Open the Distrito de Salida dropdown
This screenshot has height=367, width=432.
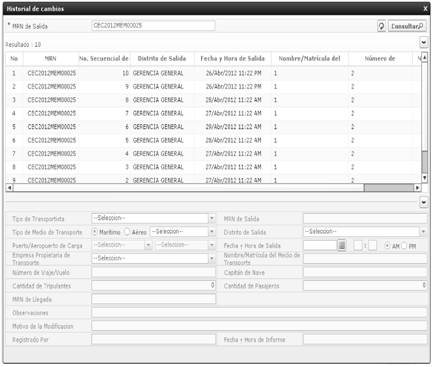(423, 232)
